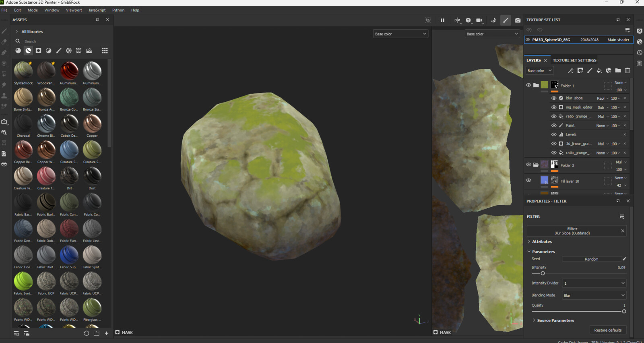Screen dimensions: 644x343
Task: Open the add effect magic wand icon
Action: point(570,71)
